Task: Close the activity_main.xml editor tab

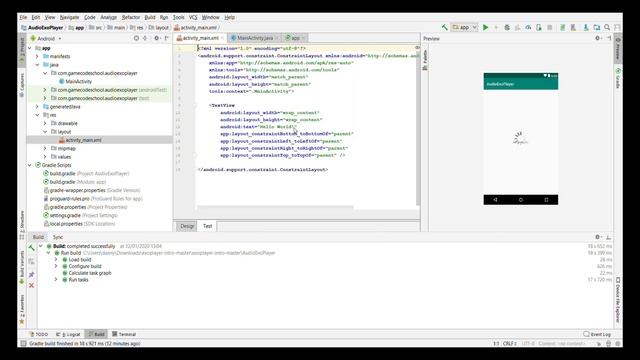Action: click(222, 38)
